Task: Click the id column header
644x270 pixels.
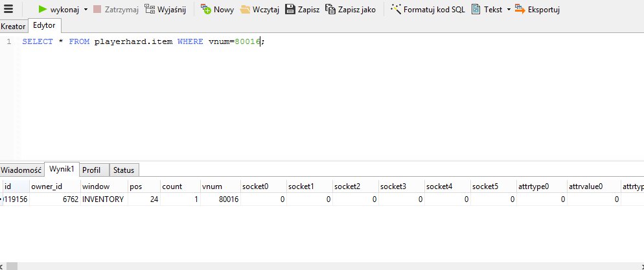Action: coord(15,186)
